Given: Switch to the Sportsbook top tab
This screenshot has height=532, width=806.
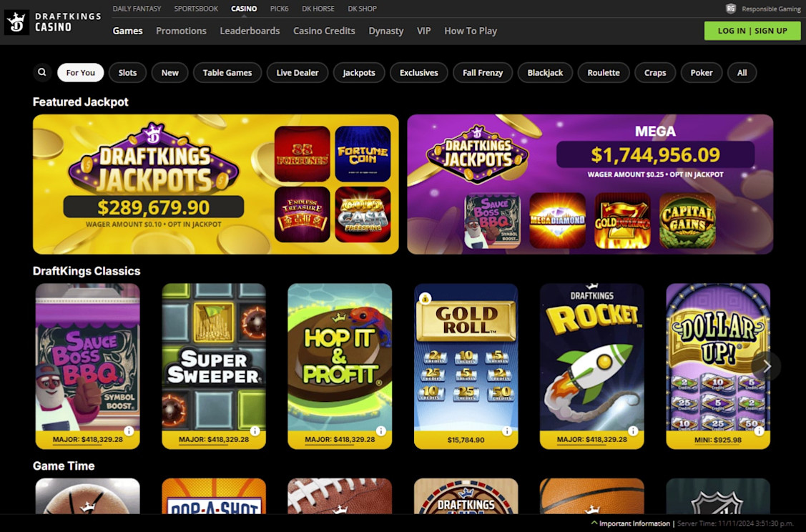Looking at the screenshot, I should pyautogui.click(x=196, y=9).
